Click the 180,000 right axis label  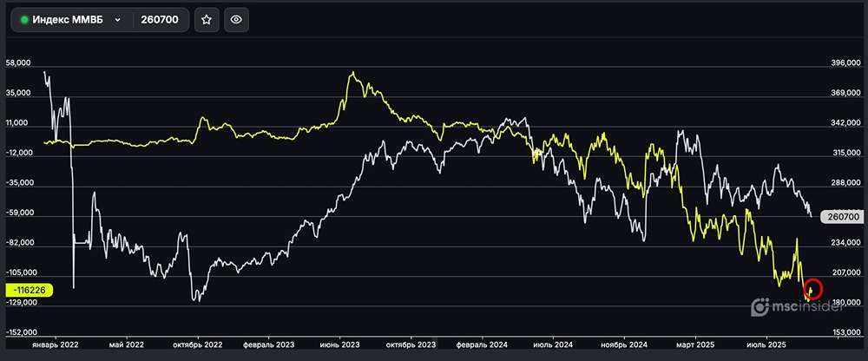(845, 303)
